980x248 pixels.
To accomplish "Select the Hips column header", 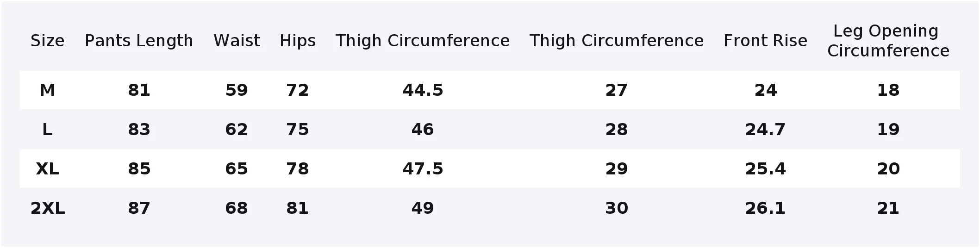I will pyautogui.click(x=298, y=41).
